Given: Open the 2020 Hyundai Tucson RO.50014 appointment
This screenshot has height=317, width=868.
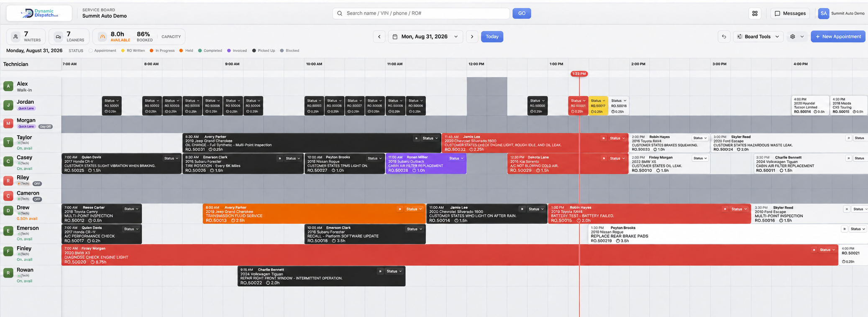Looking at the screenshot, I should [810, 106].
